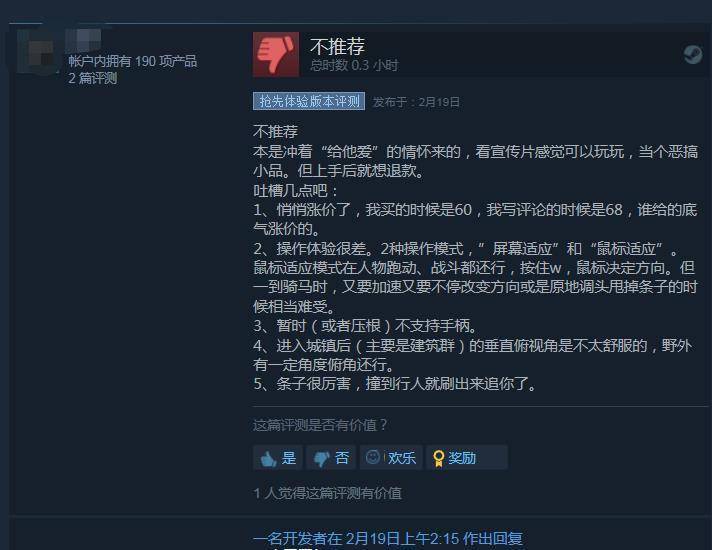Click the award ribbon icon for 奖励

[438, 458]
